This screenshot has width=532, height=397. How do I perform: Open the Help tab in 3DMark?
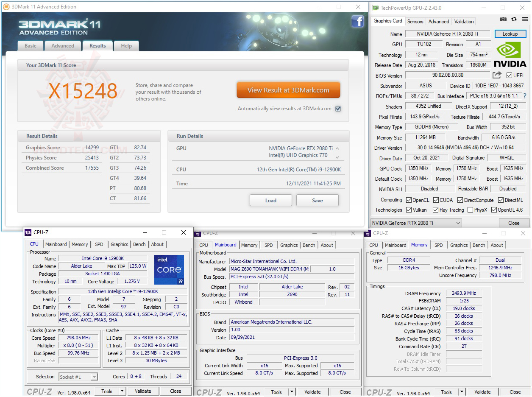point(126,46)
